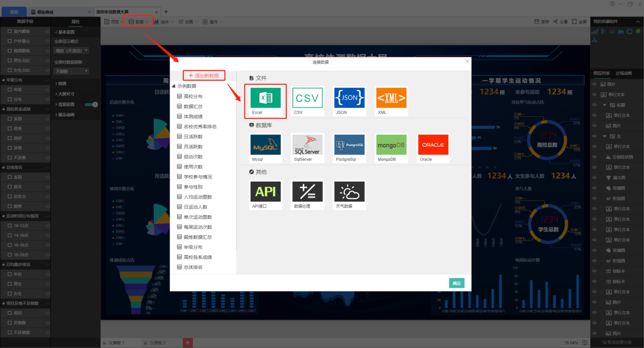This screenshot has height=348, width=644.
Task: Add a new dashboard with red plus
Action: coord(188,342)
